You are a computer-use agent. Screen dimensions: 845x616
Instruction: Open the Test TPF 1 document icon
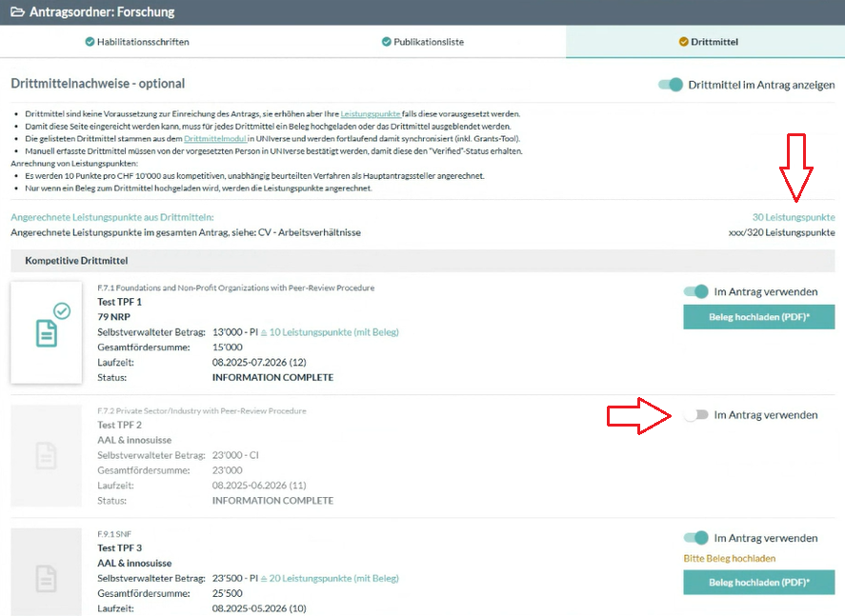coord(46,332)
